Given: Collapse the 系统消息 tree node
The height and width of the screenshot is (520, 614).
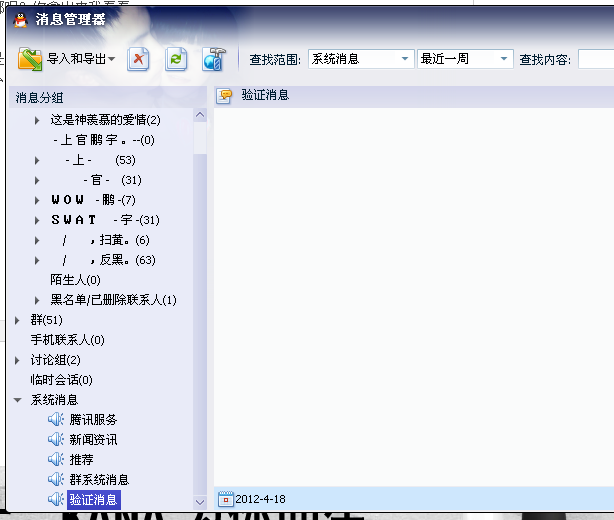Looking at the screenshot, I should (x=18, y=400).
